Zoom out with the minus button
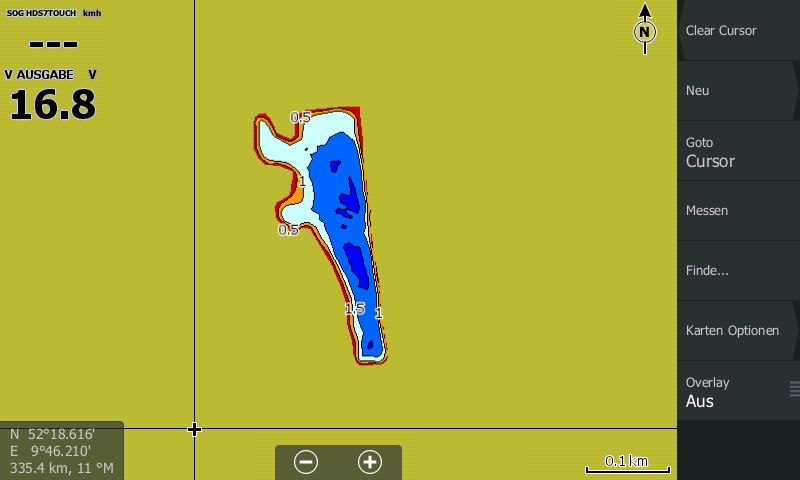This screenshot has width=800, height=480. click(x=306, y=462)
